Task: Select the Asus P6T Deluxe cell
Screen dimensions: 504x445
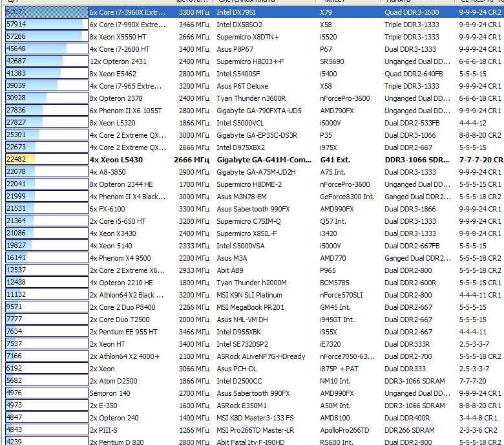Action: click(x=242, y=86)
